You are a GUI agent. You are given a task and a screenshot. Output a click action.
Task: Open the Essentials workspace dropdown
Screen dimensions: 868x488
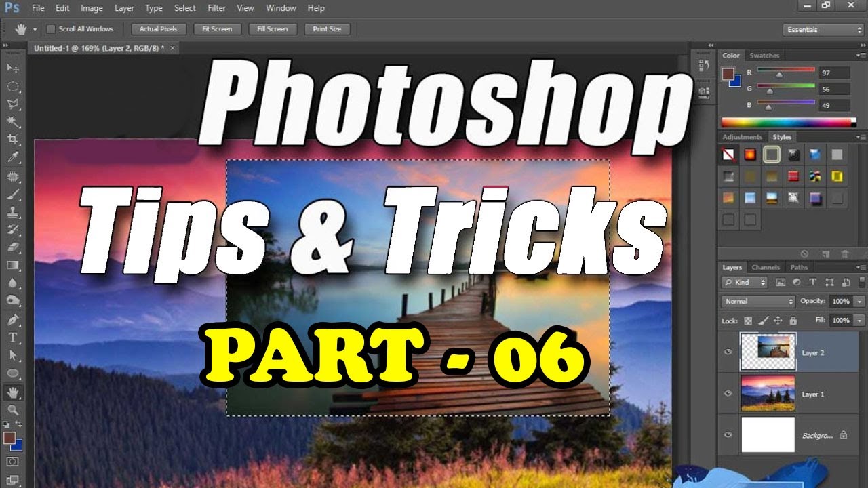[x=823, y=29]
